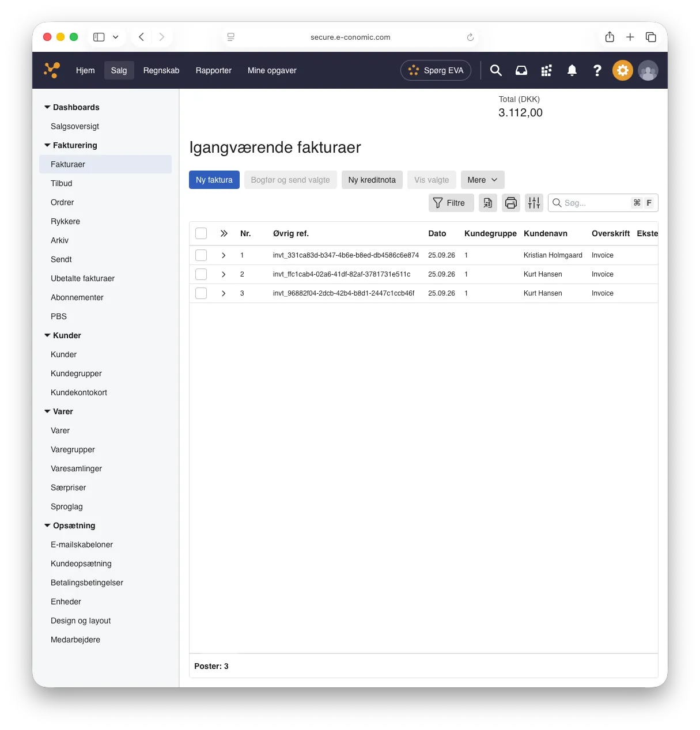Click the export document icon
The width and height of the screenshot is (700, 730).
pyautogui.click(x=488, y=203)
